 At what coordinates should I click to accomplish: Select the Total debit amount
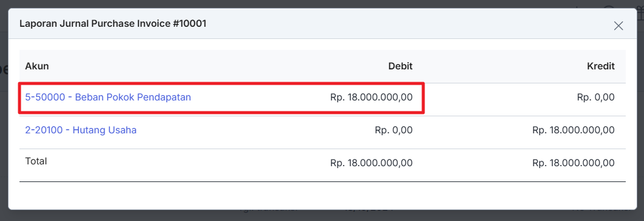coord(372,163)
